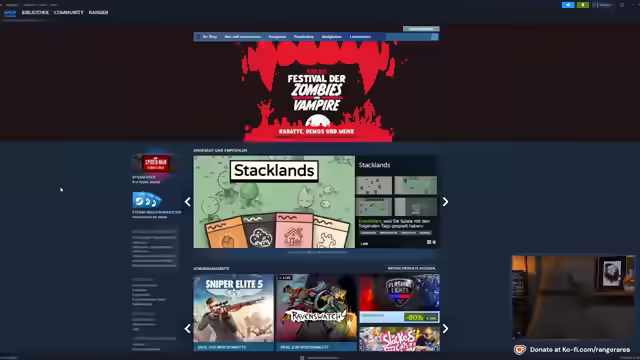Click the 'Donate at Ko-fi.com/rangerarea' text
The height and width of the screenshot is (360, 640).
point(580,349)
